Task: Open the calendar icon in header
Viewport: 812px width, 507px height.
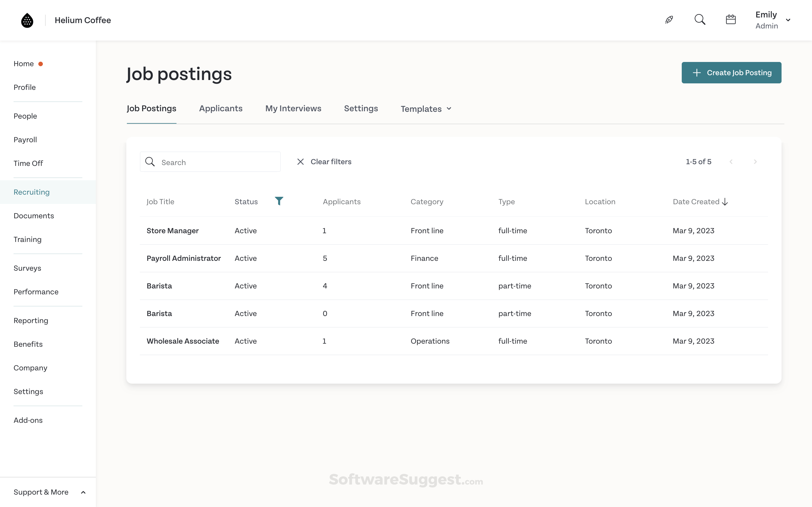Action: (x=731, y=20)
